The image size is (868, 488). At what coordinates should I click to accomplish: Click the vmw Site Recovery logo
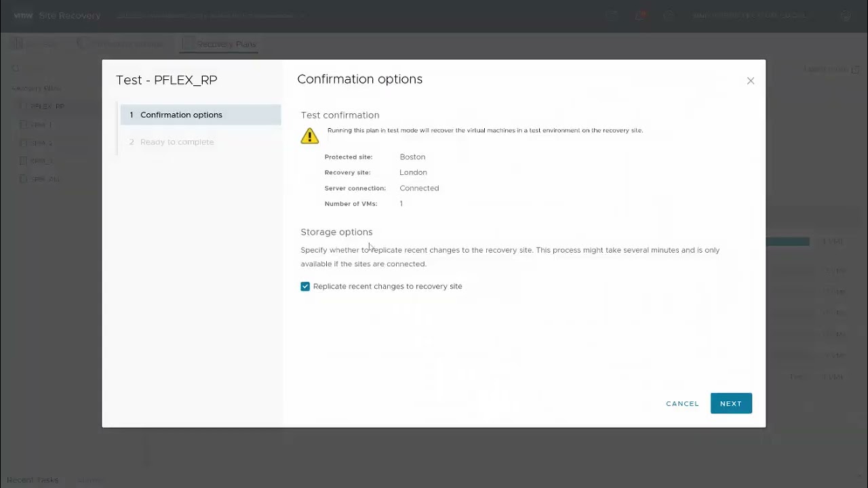pyautogui.click(x=57, y=15)
